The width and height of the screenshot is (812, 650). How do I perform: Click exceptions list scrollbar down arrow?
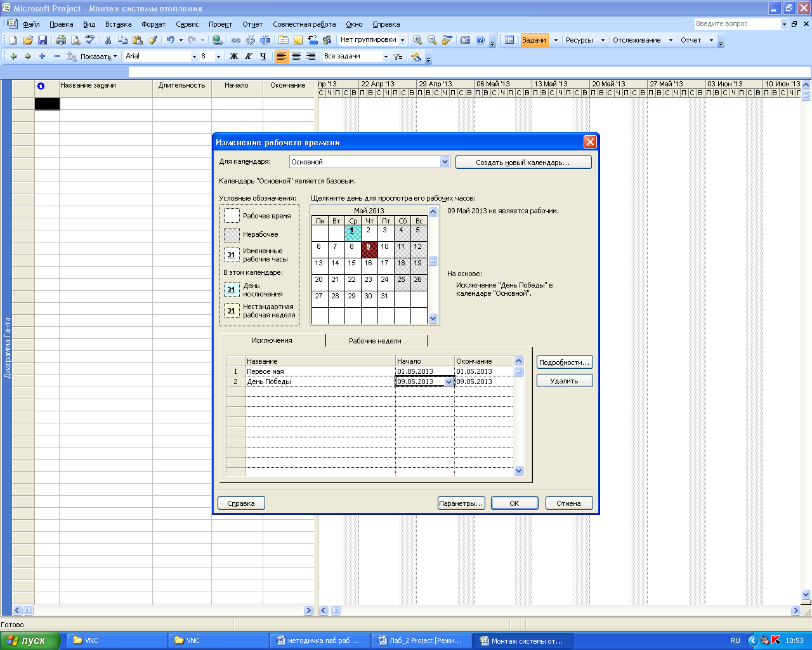coord(519,470)
